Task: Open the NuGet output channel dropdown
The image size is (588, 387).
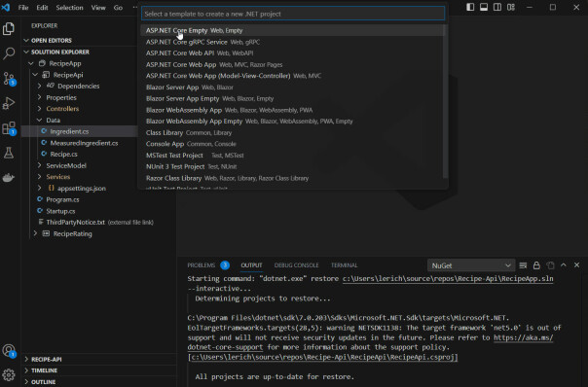Action: click(470, 265)
